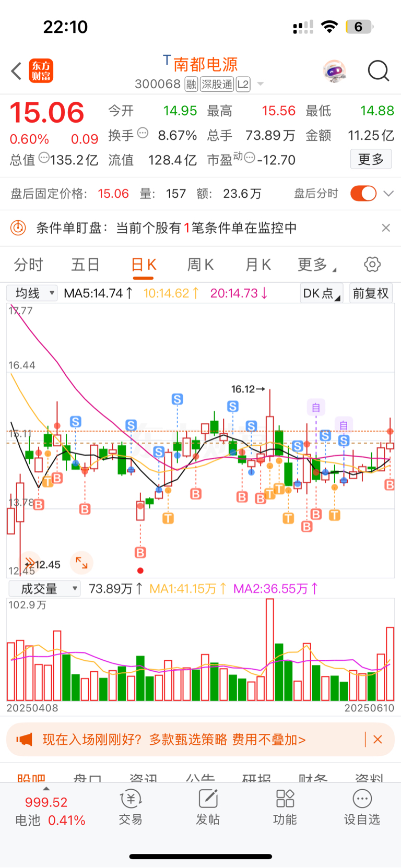Tap the 最低 14.88 value
This screenshot has height=868, width=401.
(377, 111)
